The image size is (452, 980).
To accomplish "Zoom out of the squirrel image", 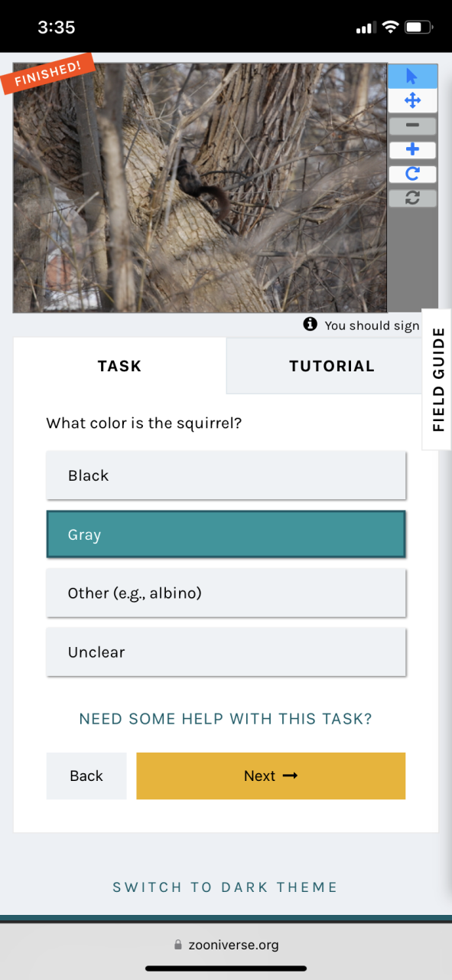I will [412, 126].
